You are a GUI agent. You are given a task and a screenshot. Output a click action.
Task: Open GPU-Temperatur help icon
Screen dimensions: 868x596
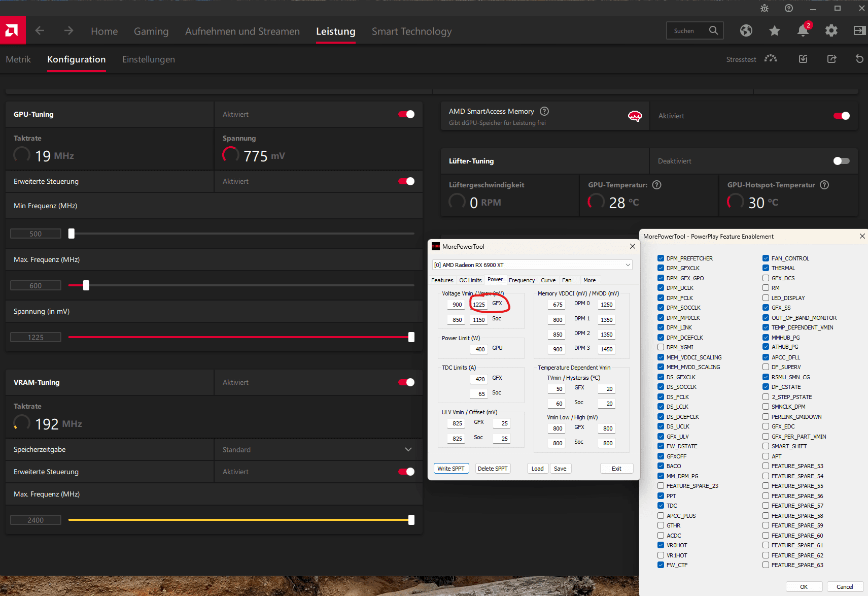coord(656,185)
